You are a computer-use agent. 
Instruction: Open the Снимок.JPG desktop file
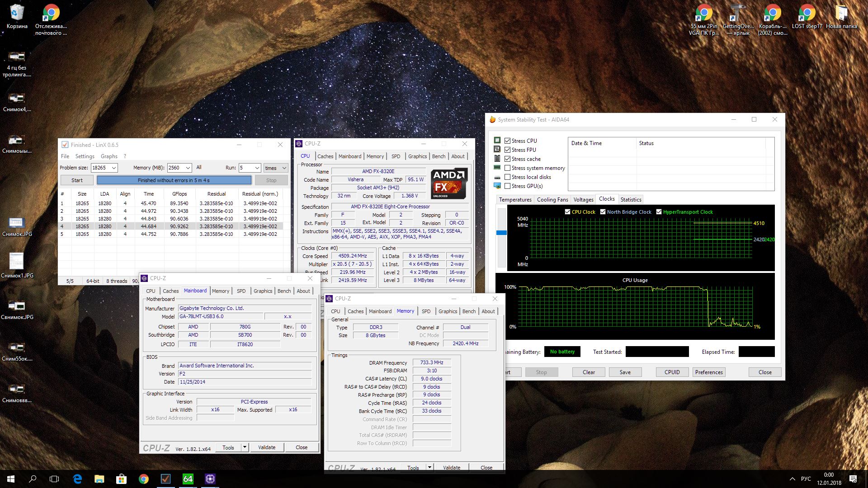click(x=17, y=224)
